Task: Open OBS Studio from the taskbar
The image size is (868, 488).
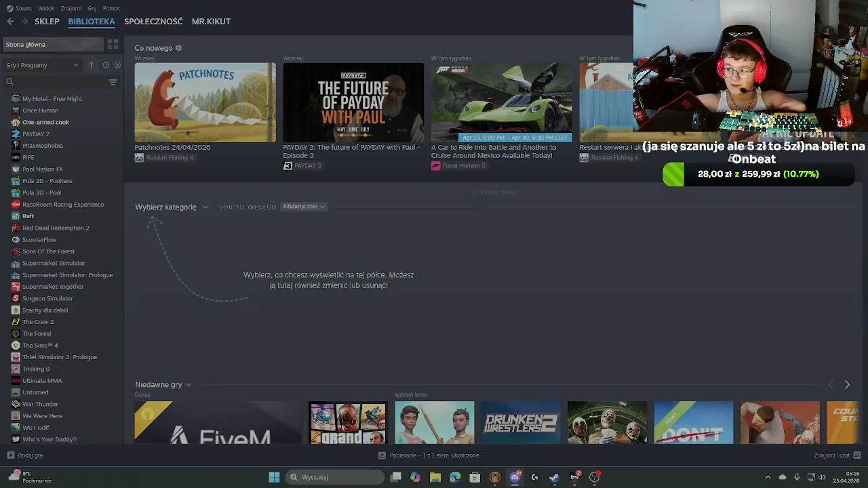Action: click(x=595, y=477)
